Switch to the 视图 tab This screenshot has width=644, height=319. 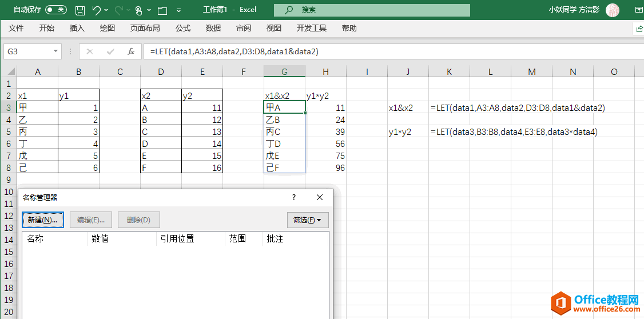[x=273, y=28]
